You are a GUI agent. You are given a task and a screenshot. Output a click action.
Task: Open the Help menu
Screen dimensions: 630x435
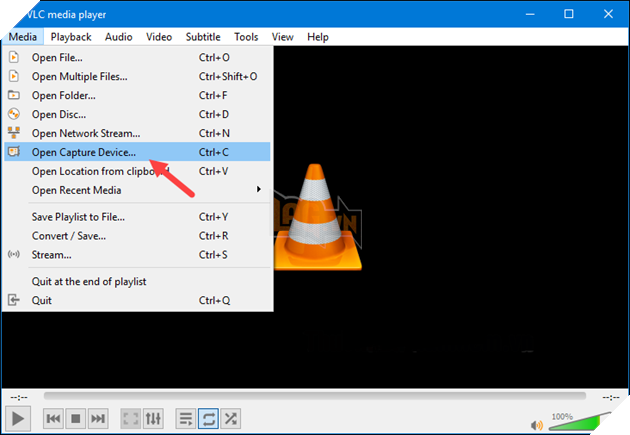pyautogui.click(x=318, y=37)
